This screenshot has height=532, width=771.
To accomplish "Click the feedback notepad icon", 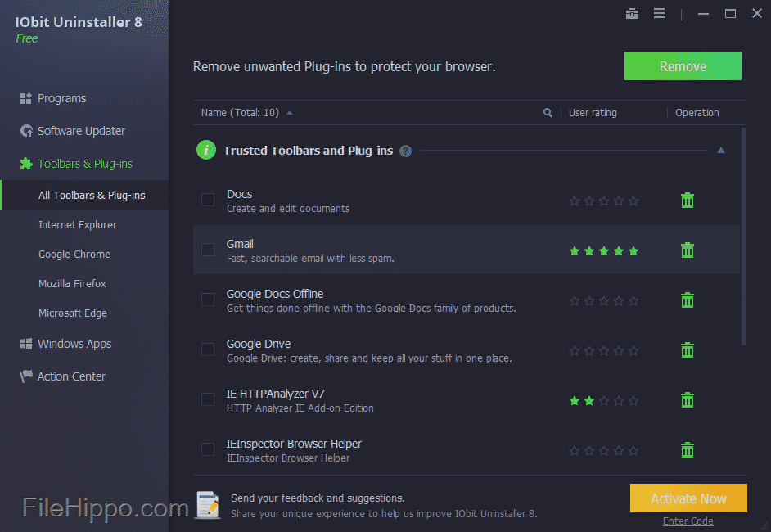I will [x=208, y=504].
